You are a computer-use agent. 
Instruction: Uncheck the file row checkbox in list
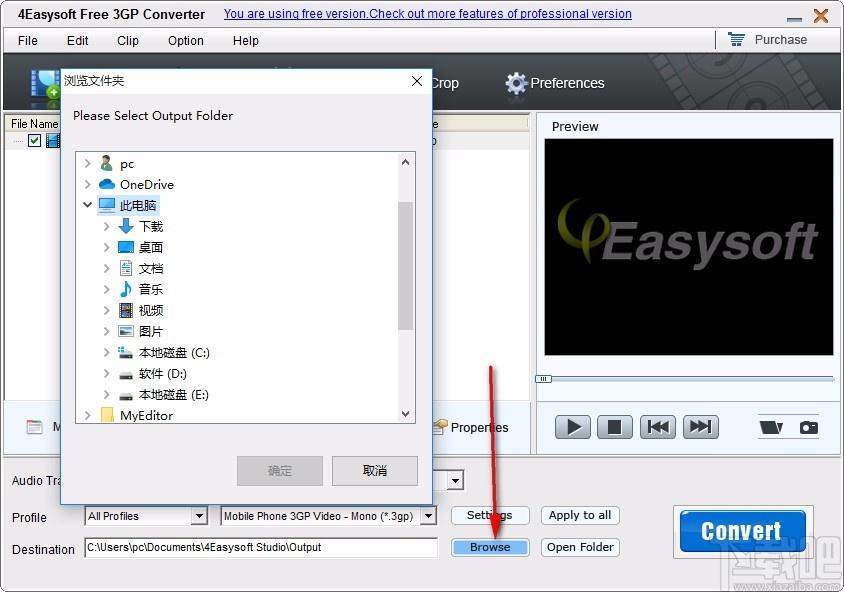(x=34, y=140)
